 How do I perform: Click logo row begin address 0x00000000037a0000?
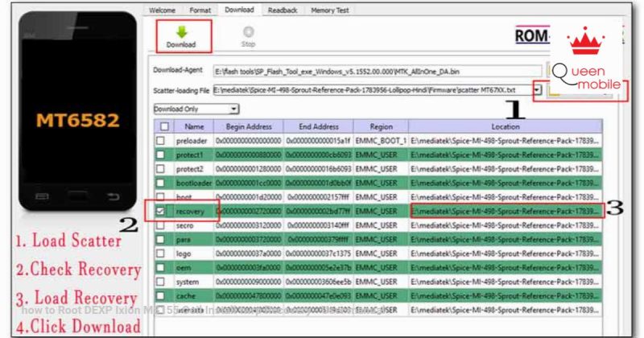pyautogui.click(x=249, y=253)
